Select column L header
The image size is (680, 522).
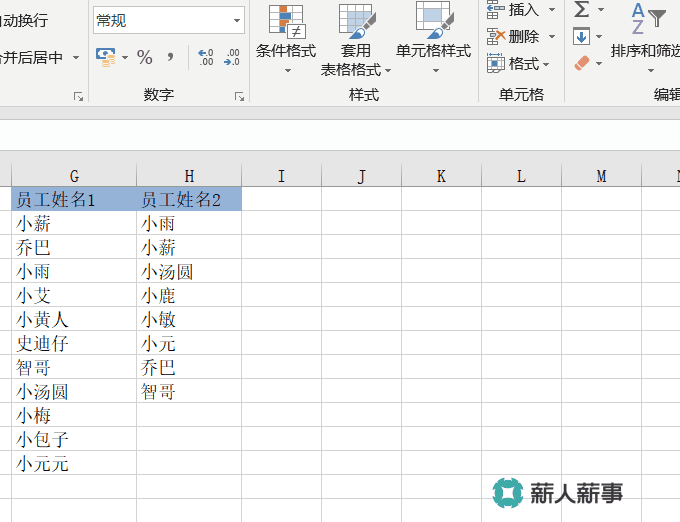pos(521,176)
